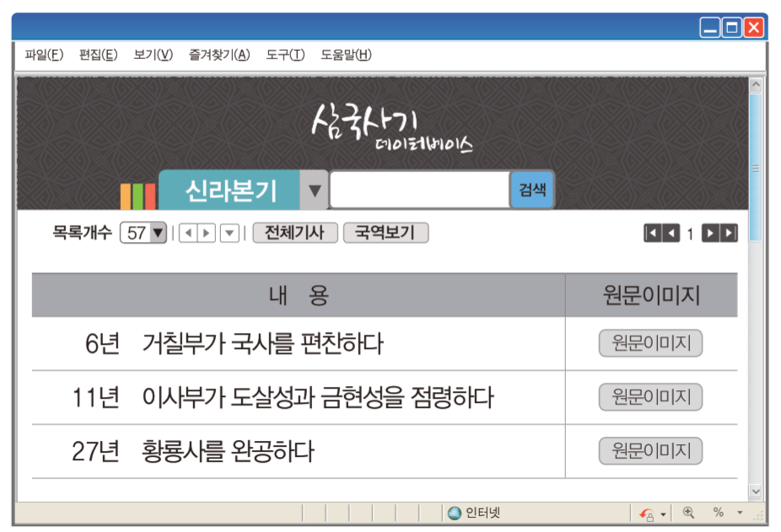This screenshot has width=781, height=532.
Task: Open 원문이미지 for 황룡사를 완공하다 entry
Action: [x=650, y=450]
